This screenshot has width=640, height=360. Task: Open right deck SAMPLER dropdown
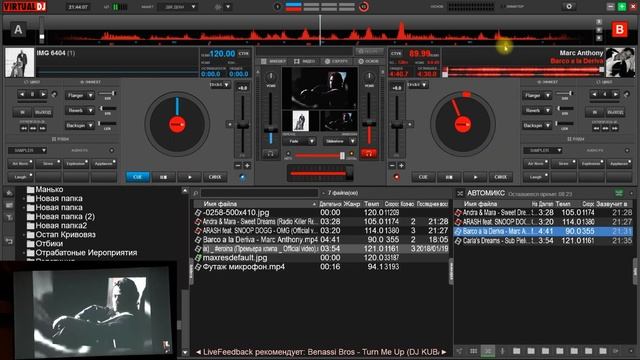click(543, 150)
